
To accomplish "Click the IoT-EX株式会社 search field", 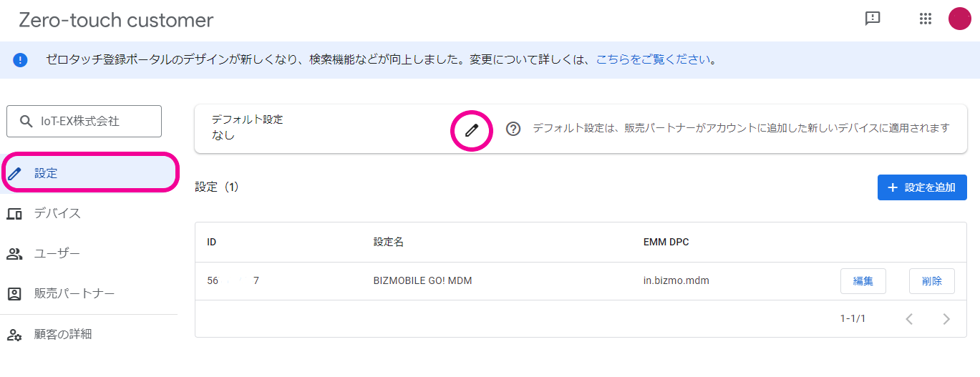I will tap(93, 121).
